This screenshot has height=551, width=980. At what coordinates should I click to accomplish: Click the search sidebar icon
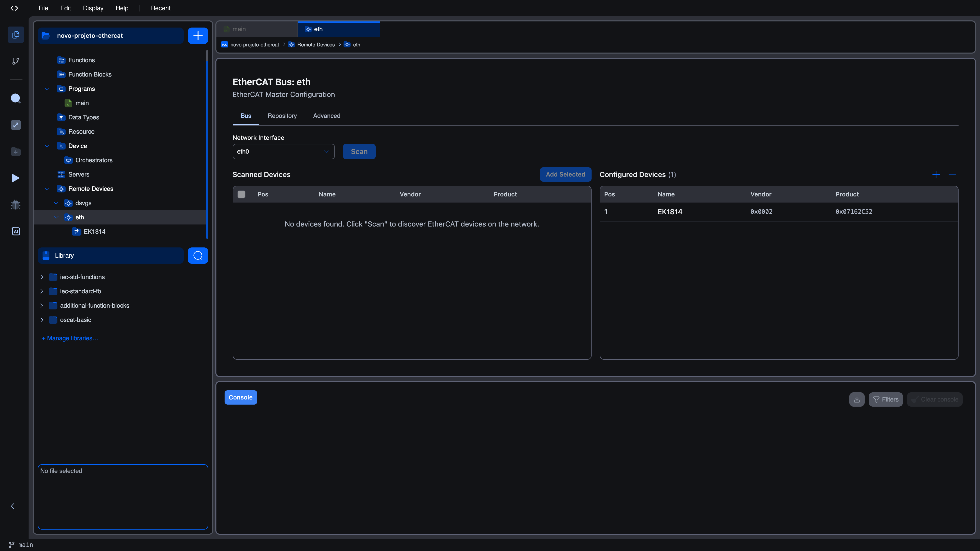16,98
